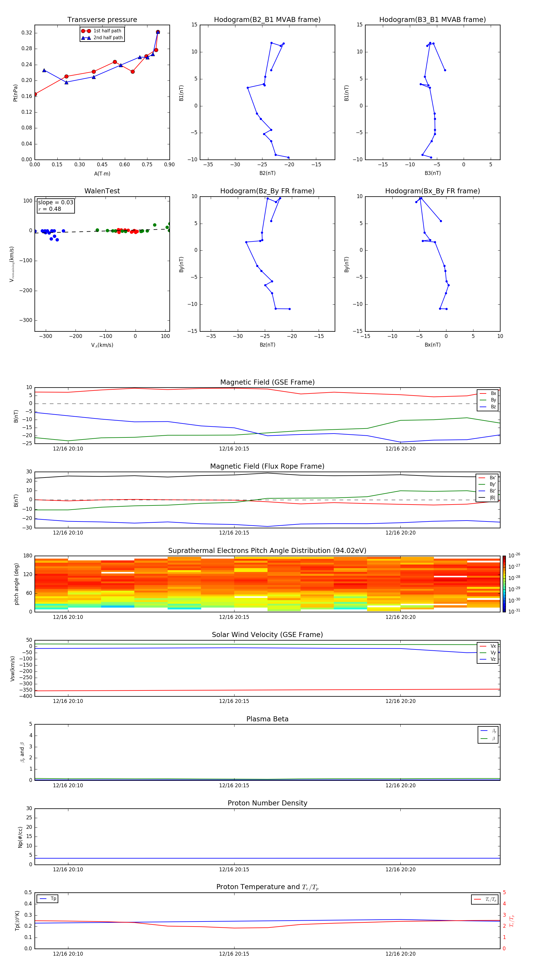Click the red Te/Tp right-axis label
This screenshot has width=535, height=980.
[x=512, y=921]
